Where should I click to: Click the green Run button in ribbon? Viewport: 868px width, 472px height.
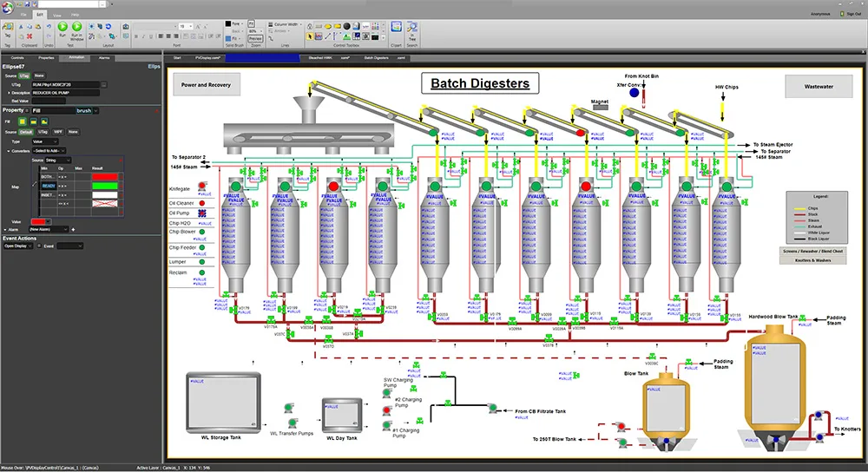63,27
